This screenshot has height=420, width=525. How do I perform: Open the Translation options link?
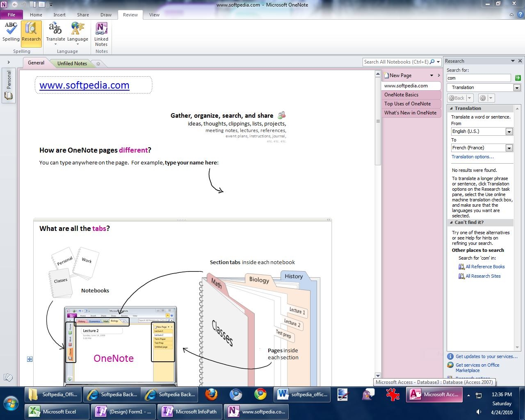coord(472,157)
